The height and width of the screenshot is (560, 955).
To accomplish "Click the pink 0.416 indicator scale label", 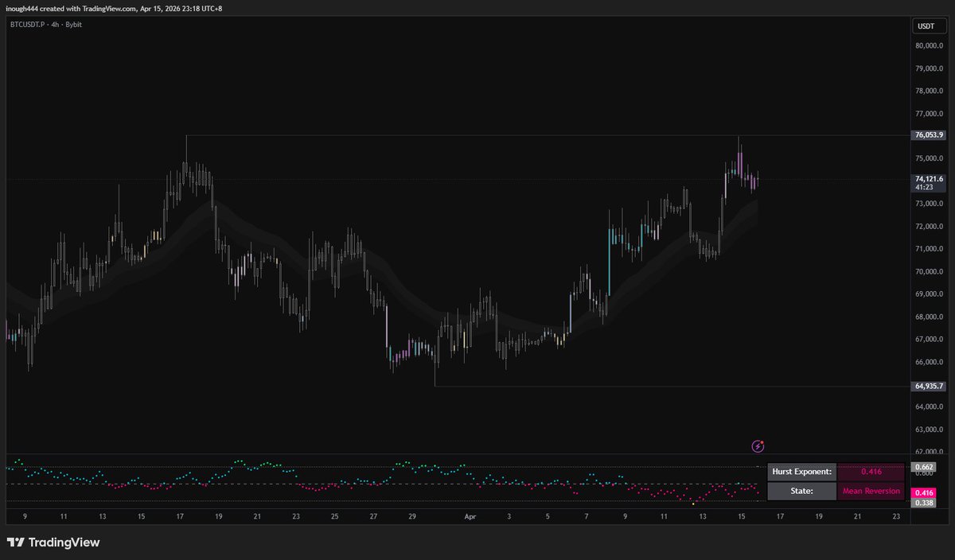I will coord(925,493).
